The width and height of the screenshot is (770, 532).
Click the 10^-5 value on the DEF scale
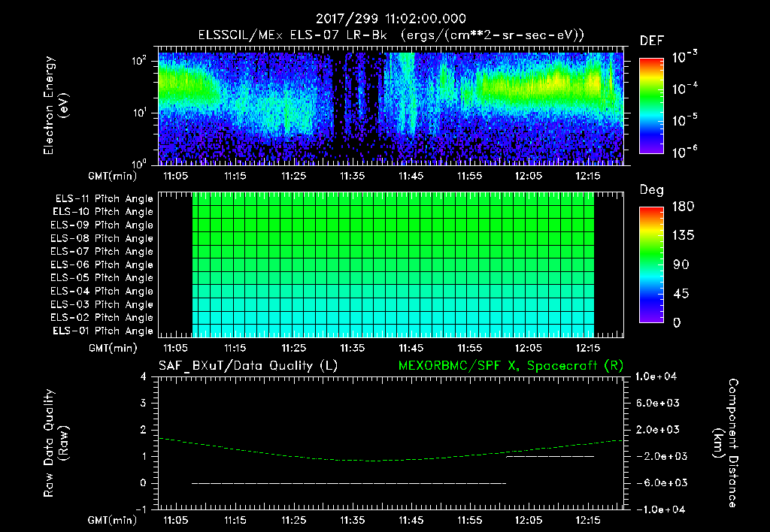[x=684, y=119]
